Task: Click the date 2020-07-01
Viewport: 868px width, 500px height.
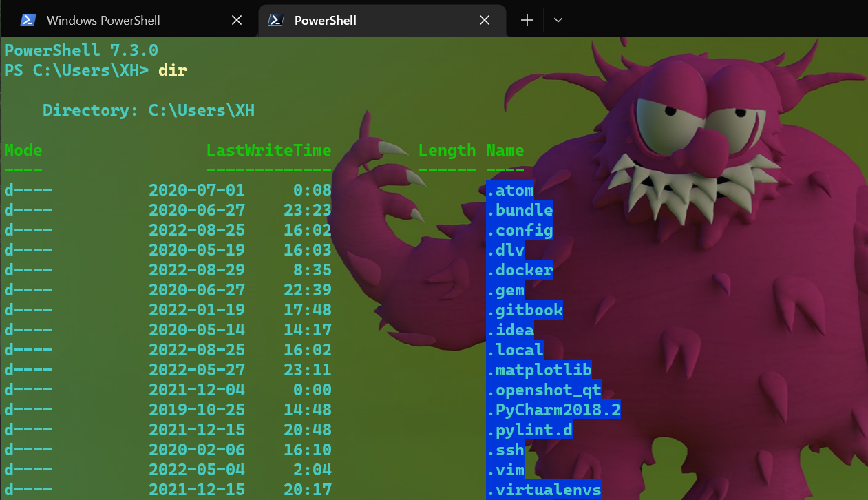Action: click(x=197, y=190)
